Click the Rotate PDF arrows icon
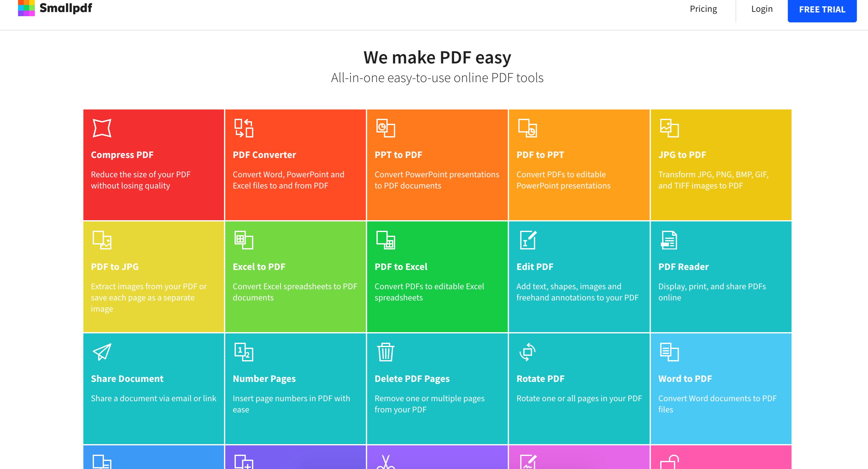The height and width of the screenshot is (469, 868). point(528,352)
